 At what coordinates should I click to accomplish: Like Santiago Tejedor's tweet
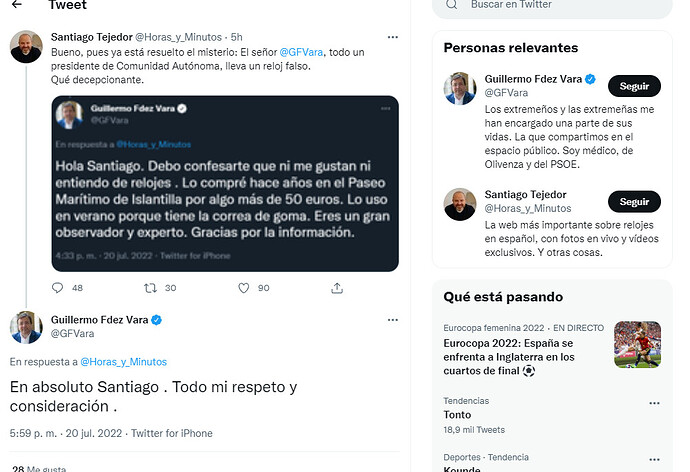pyautogui.click(x=243, y=288)
